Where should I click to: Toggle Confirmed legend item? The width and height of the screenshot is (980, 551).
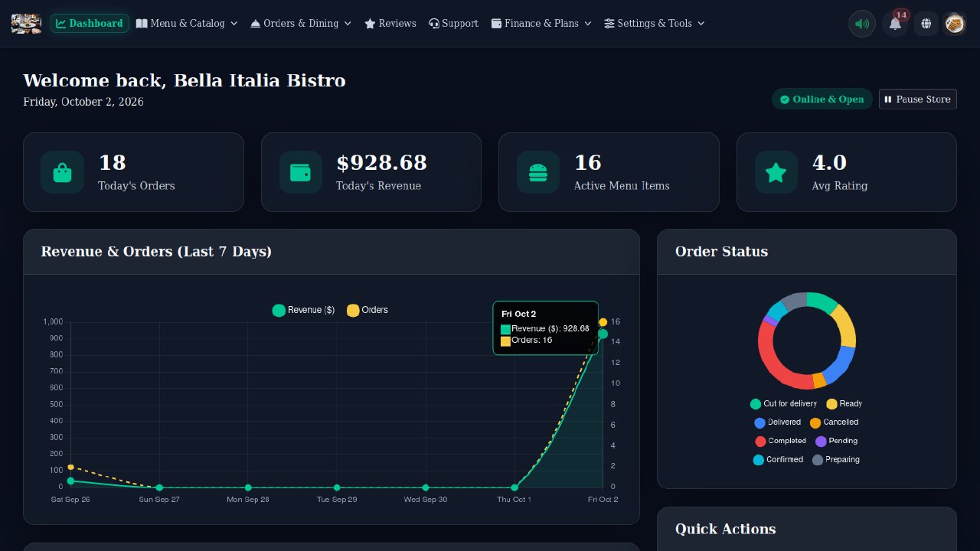tap(779, 460)
